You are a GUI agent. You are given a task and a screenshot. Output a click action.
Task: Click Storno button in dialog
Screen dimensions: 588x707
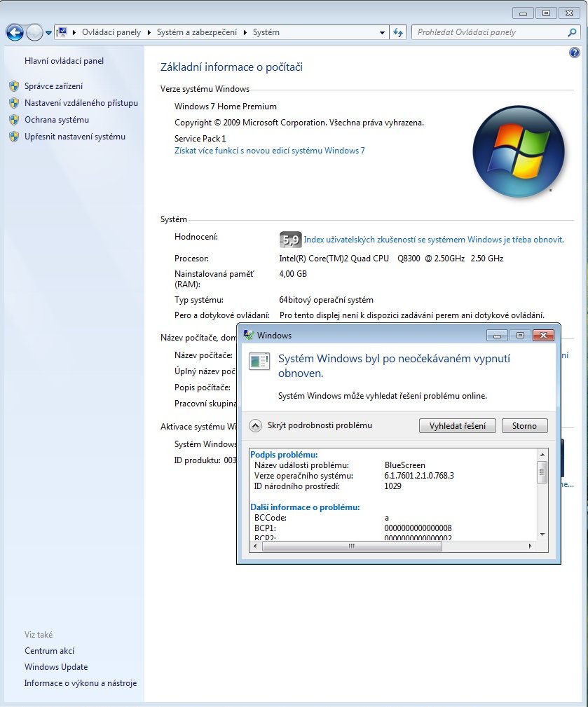coord(524,425)
